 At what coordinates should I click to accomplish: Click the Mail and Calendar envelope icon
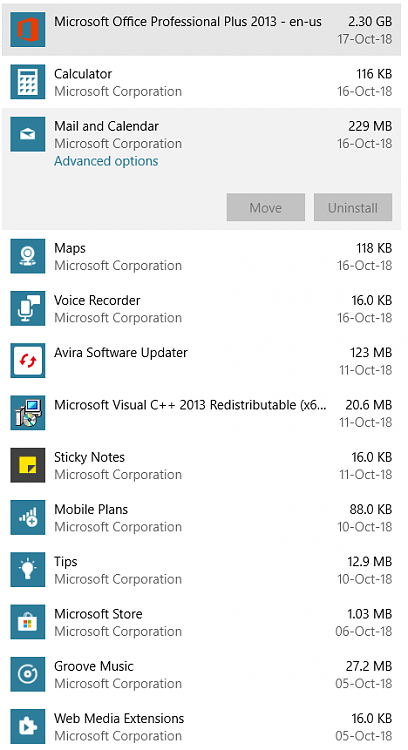(x=28, y=134)
